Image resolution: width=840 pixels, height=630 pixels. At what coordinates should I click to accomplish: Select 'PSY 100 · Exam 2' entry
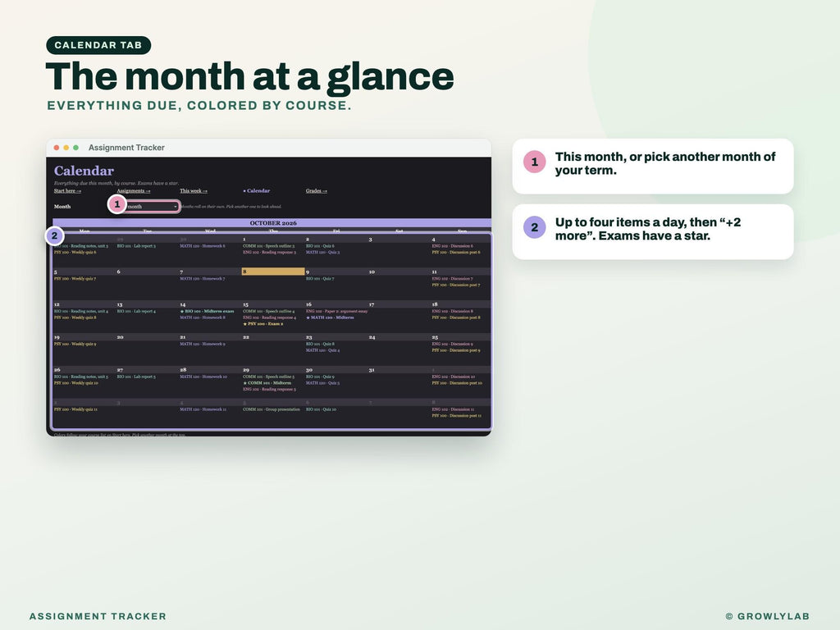click(x=263, y=324)
